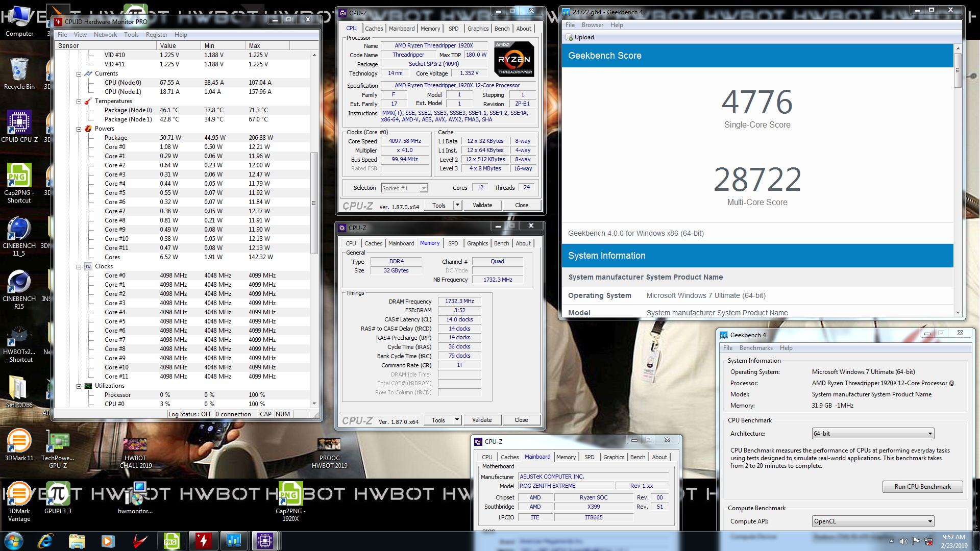Open the Register menu in HWMonitor
Viewport: 980px width, 551px height.
point(156,35)
